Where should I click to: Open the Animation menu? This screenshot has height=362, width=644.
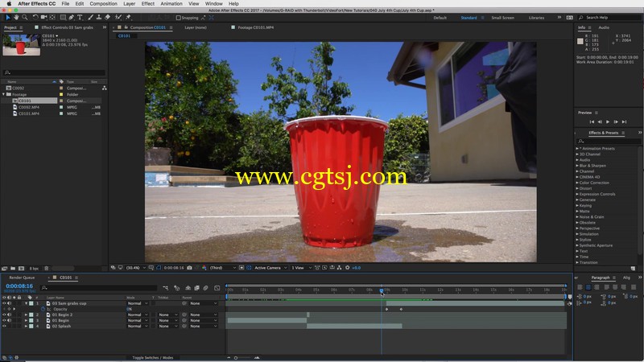[x=171, y=4]
